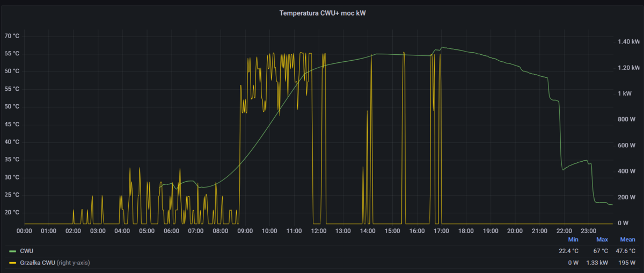This screenshot has width=644, height=273.
Task: Click the 23:00 label on the time axis
Action: tap(588, 231)
